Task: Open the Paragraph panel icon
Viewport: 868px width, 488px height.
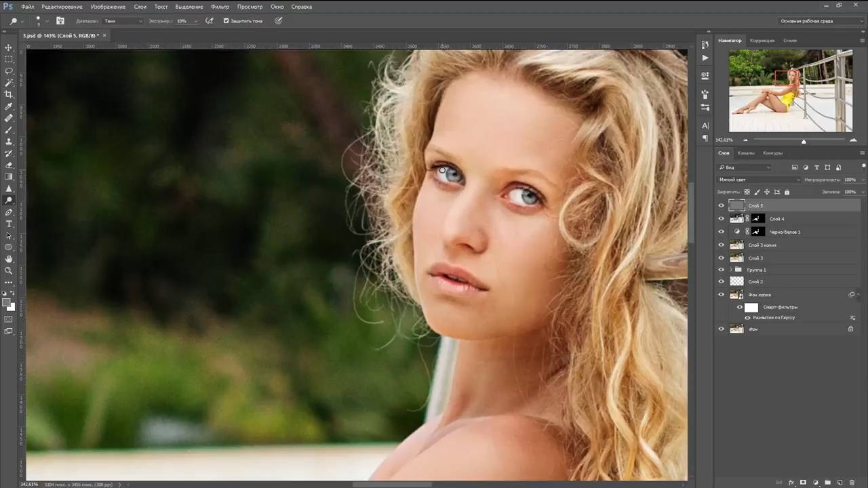Action: 705,138
